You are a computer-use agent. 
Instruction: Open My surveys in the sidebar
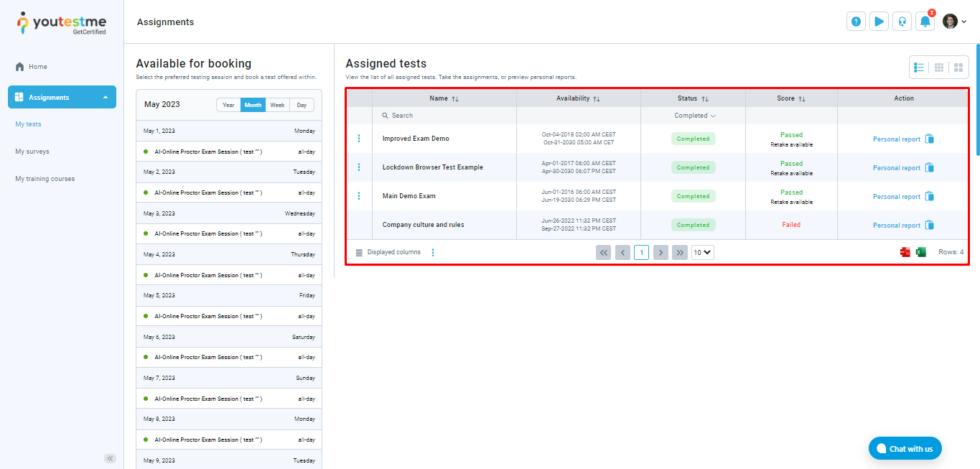coord(32,152)
